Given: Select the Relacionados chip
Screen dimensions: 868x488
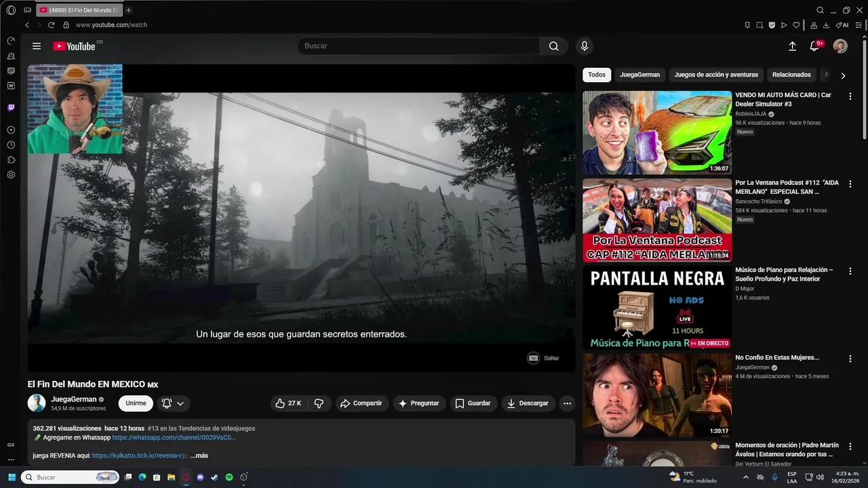Looking at the screenshot, I should click(791, 75).
